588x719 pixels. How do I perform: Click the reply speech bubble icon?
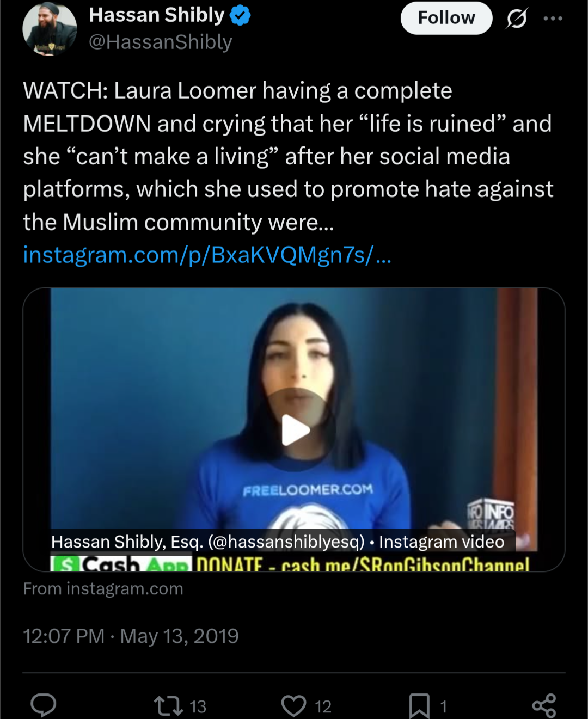point(44,705)
